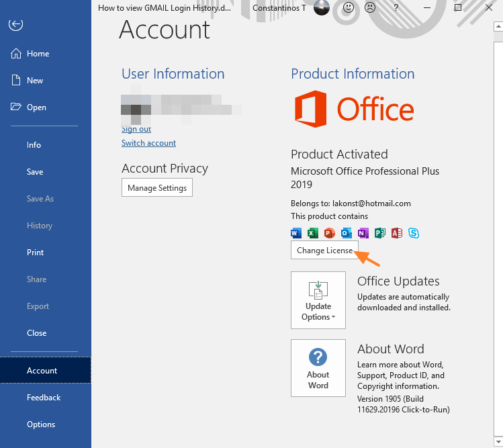The image size is (503, 448).
Task: Click the document title in title bar
Action: [165, 7]
